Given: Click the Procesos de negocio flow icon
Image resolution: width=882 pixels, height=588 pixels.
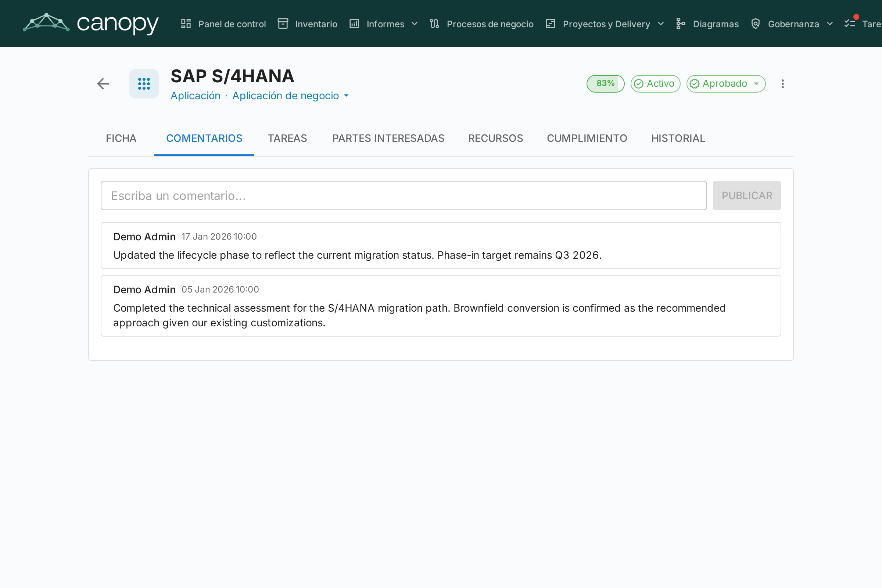Looking at the screenshot, I should click(x=434, y=24).
